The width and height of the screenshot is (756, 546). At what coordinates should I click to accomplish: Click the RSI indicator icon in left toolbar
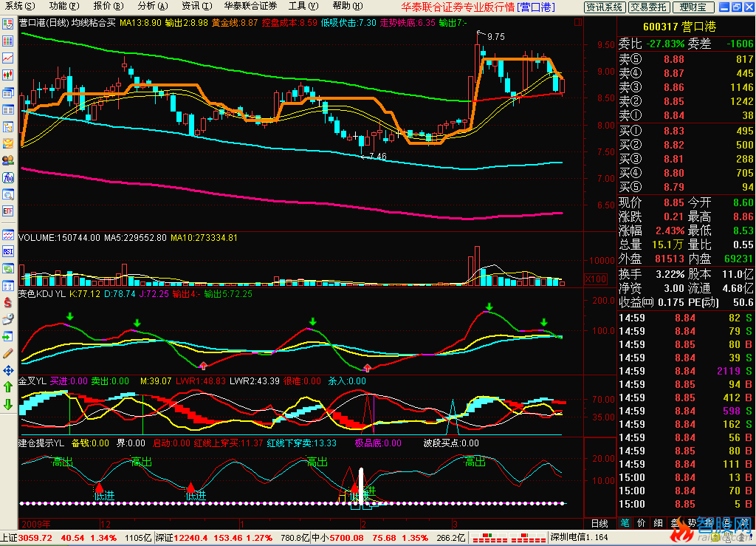click(8, 251)
